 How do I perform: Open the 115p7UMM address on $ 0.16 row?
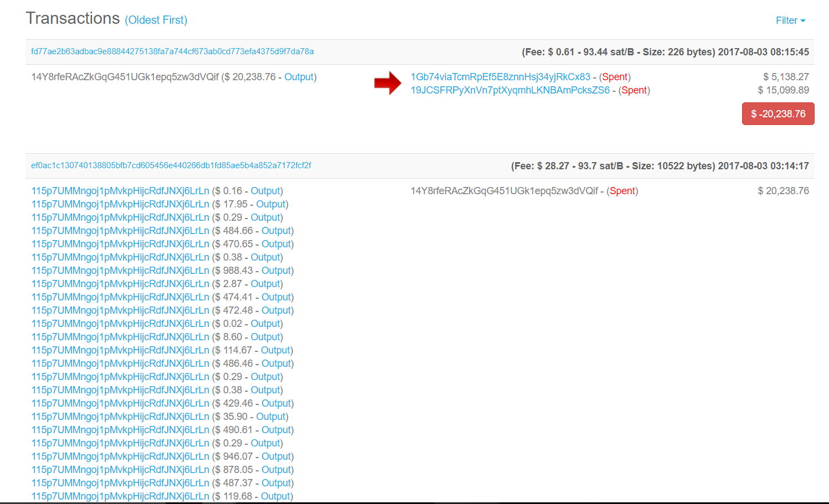click(x=120, y=191)
